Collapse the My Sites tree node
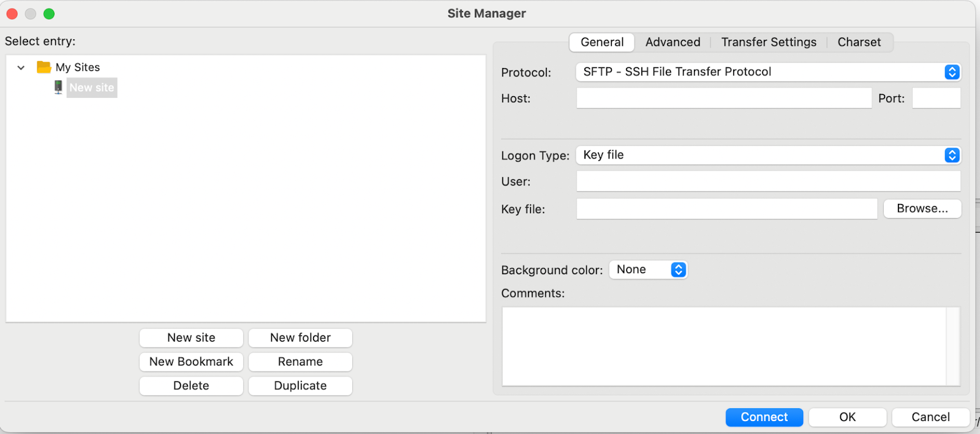Screen dimensions: 980x434 click(x=21, y=67)
